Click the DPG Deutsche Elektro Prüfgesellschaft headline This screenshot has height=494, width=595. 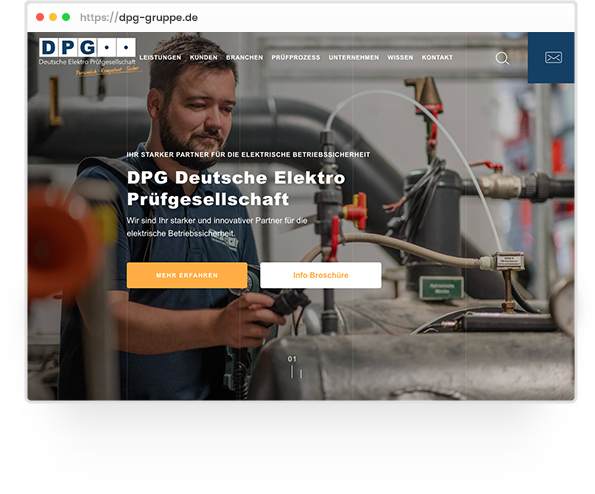(x=236, y=188)
